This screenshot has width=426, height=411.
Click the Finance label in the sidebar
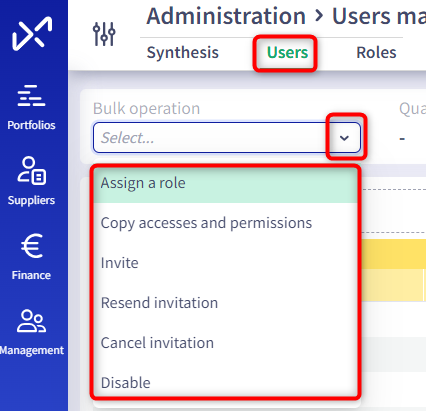(31, 275)
